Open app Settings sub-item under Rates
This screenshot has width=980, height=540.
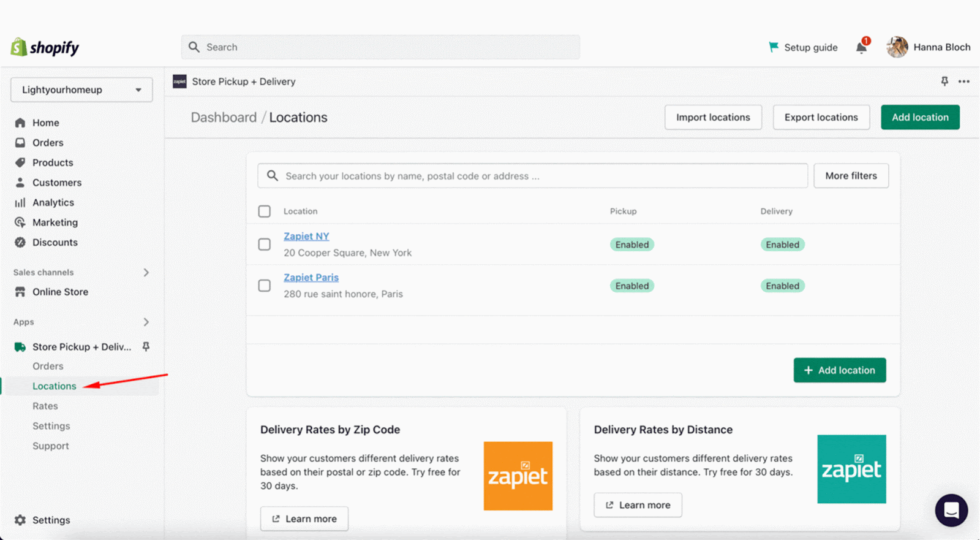click(x=51, y=426)
